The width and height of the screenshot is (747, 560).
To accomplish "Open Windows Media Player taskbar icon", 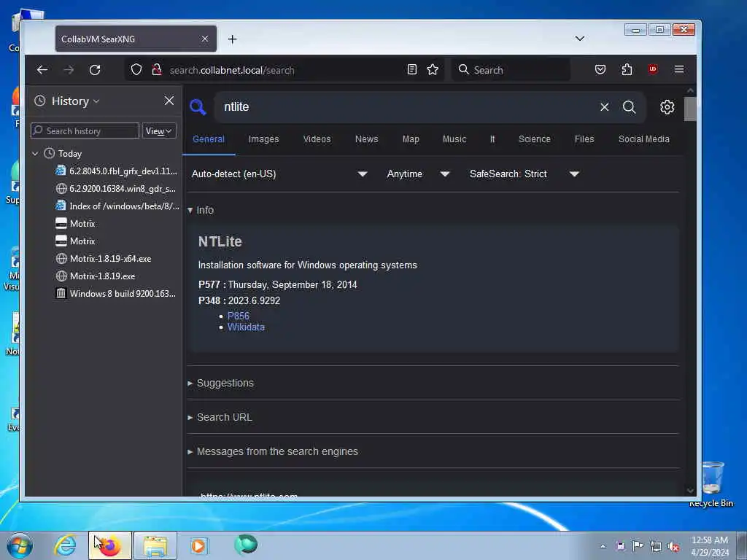I will pyautogui.click(x=198, y=545).
